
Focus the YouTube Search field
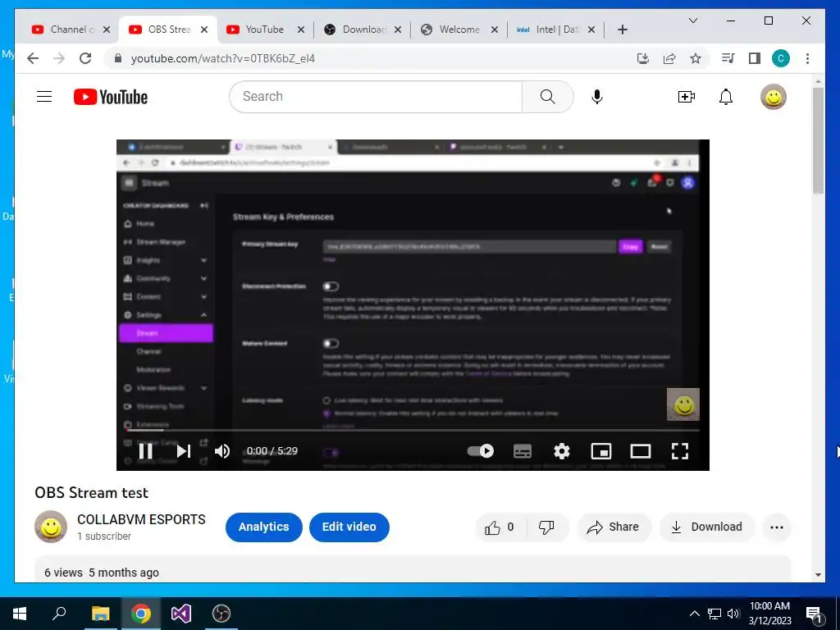(376, 97)
